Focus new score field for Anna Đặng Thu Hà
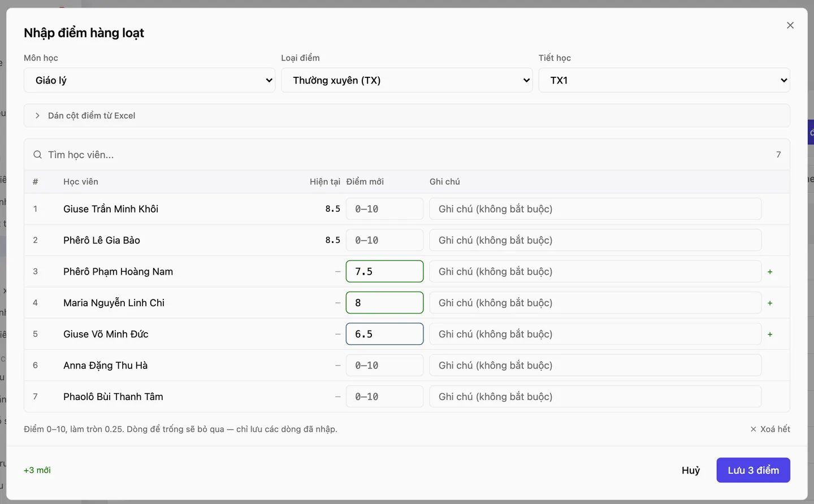Viewport: 814px width, 504px height. [384, 366]
